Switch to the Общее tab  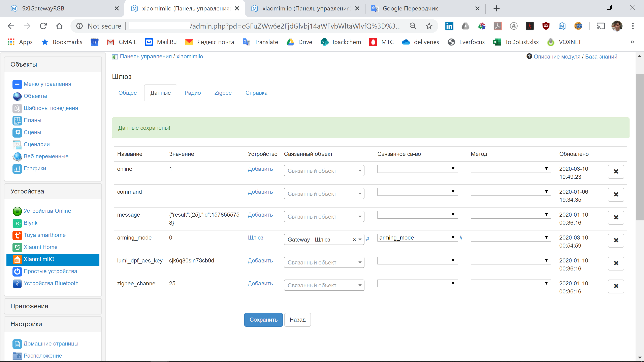128,93
